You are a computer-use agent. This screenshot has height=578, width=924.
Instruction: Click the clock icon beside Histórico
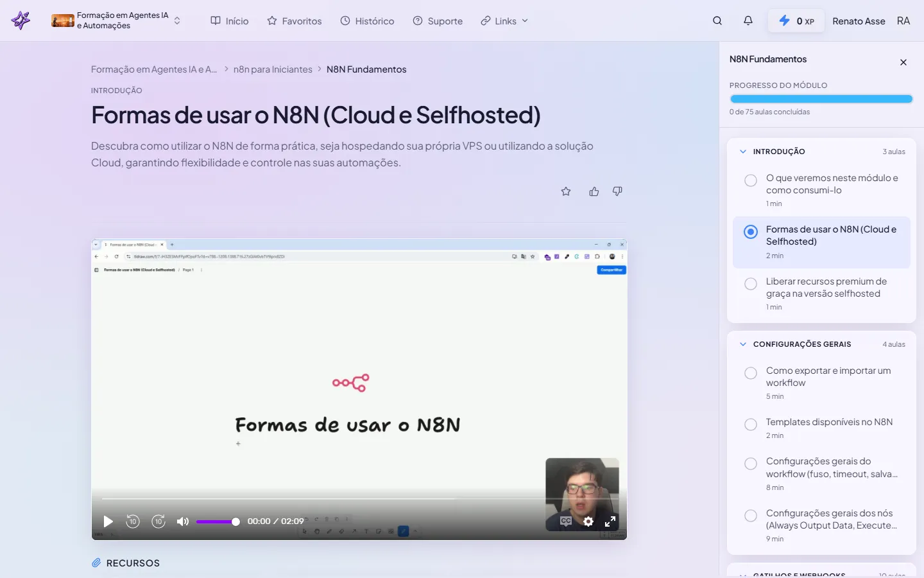click(x=345, y=21)
